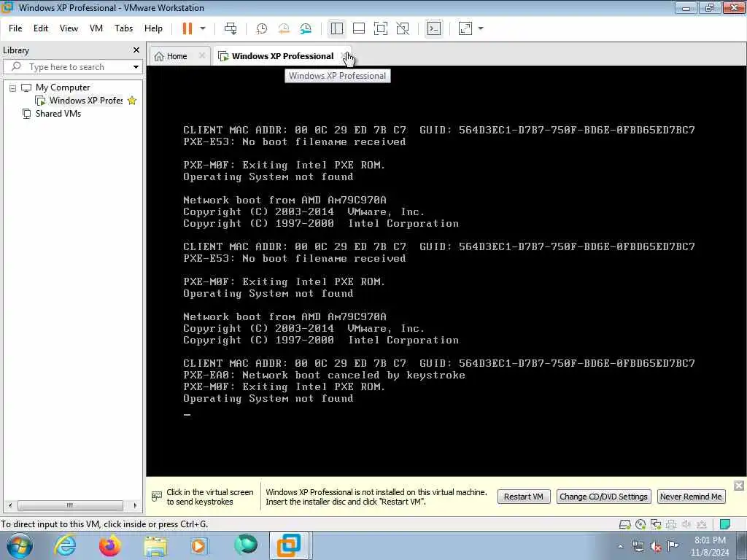Select Shared VMs in the library
The height and width of the screenshot is (560, 747).
pos(58,114)
